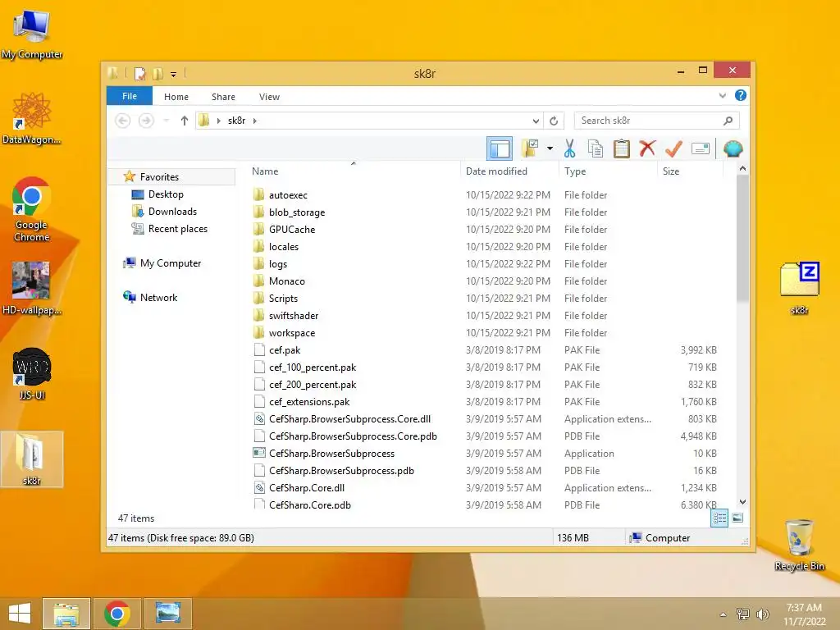Expand the sk8r breadcrumb chevron
This screenshot has height=630, width=840.
pos(255,121)
